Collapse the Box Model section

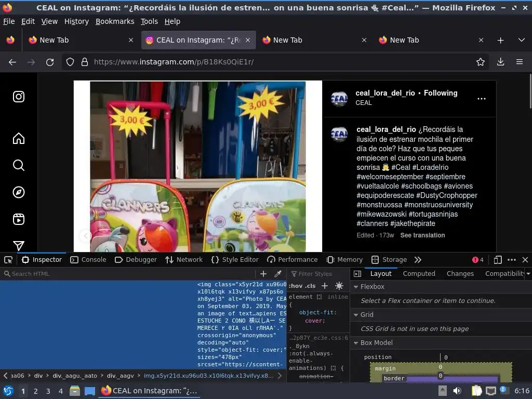click(356, 343)
